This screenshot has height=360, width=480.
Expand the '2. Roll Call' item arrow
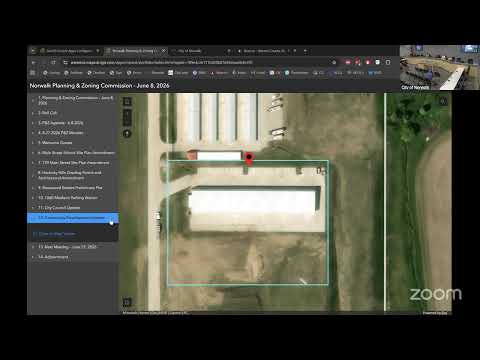(33, 113)
